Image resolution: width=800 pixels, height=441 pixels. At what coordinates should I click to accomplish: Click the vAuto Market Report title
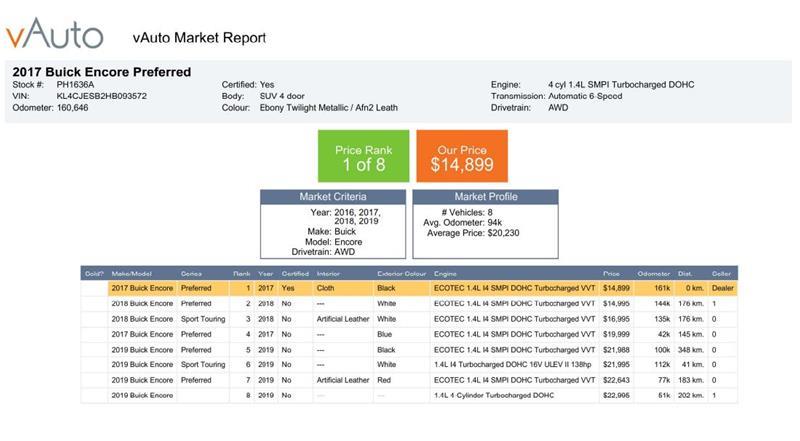click(199, 38)
